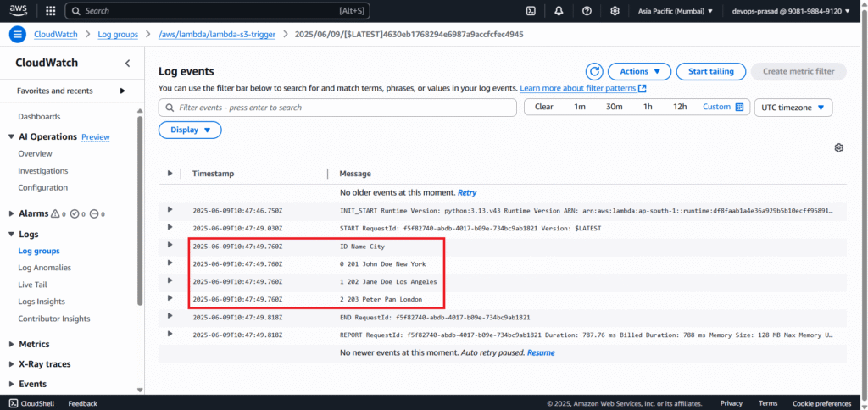
Task: Click the In alarm triangle count icon
Action: tap(55, 213)
